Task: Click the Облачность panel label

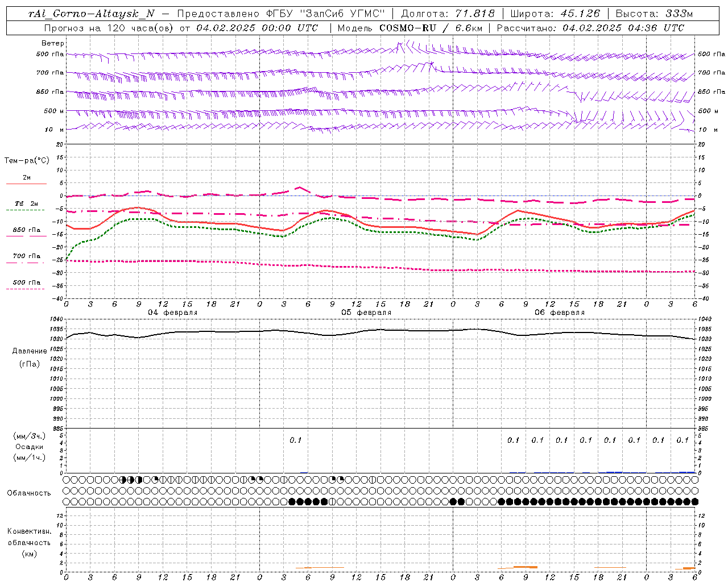Action: (29, 493)
